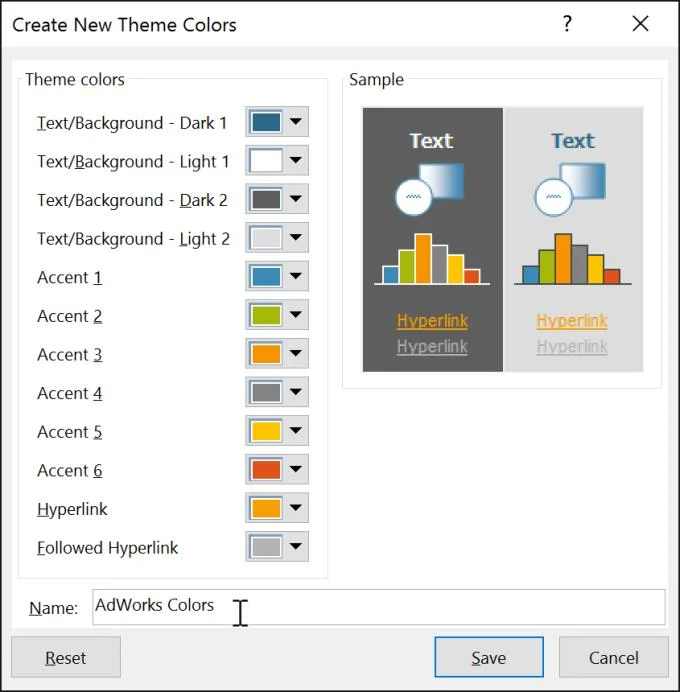Click the Text/Background Dark 1 color swatch

click(266, 122)
